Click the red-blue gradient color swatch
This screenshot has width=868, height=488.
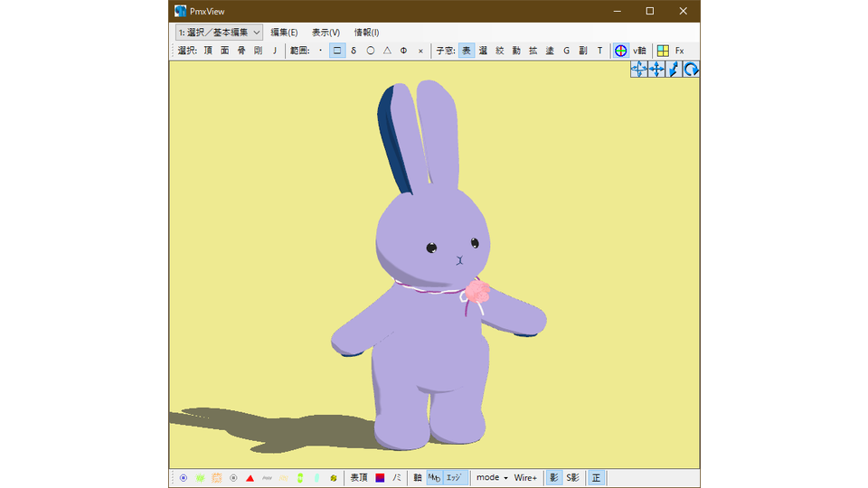tap(380, 477)
